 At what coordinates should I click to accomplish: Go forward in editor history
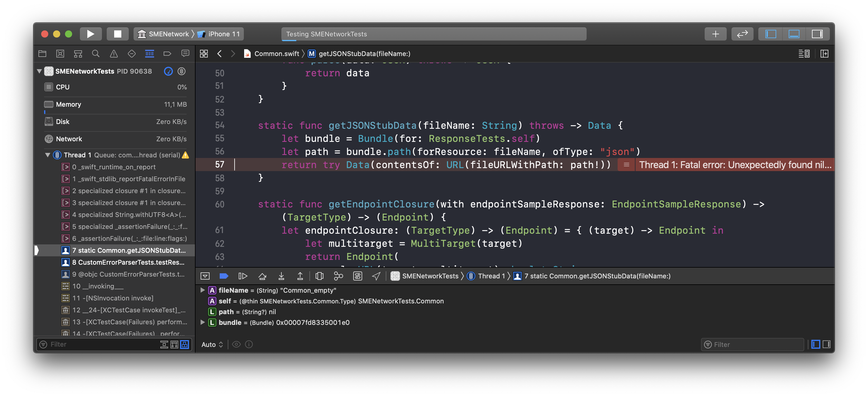[233, 54]
